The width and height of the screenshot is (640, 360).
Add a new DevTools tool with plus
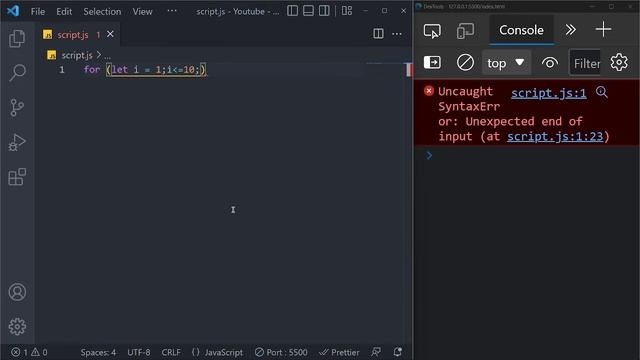coord(603,29)
